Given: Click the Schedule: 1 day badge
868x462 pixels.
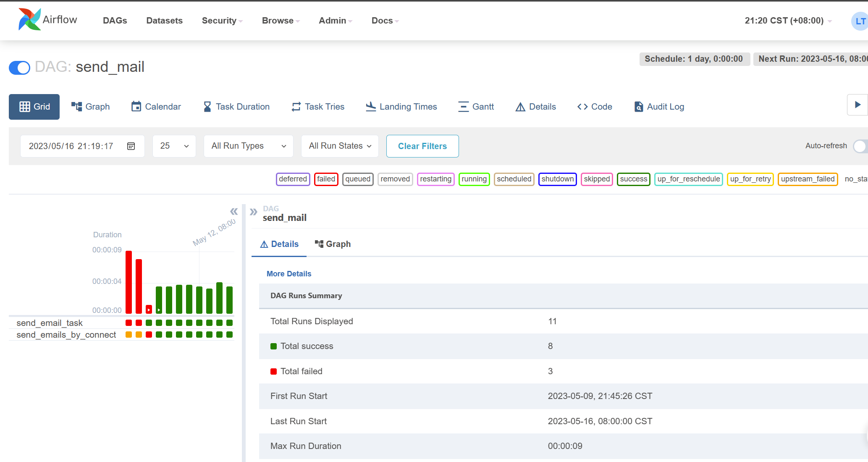Looking at the screenshot, I should 694,59.
